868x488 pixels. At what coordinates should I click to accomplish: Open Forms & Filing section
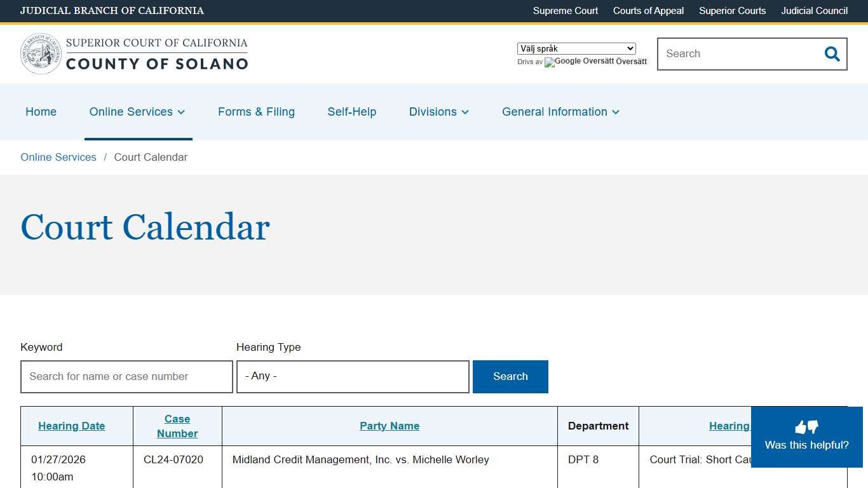click(x=256, y=112)
